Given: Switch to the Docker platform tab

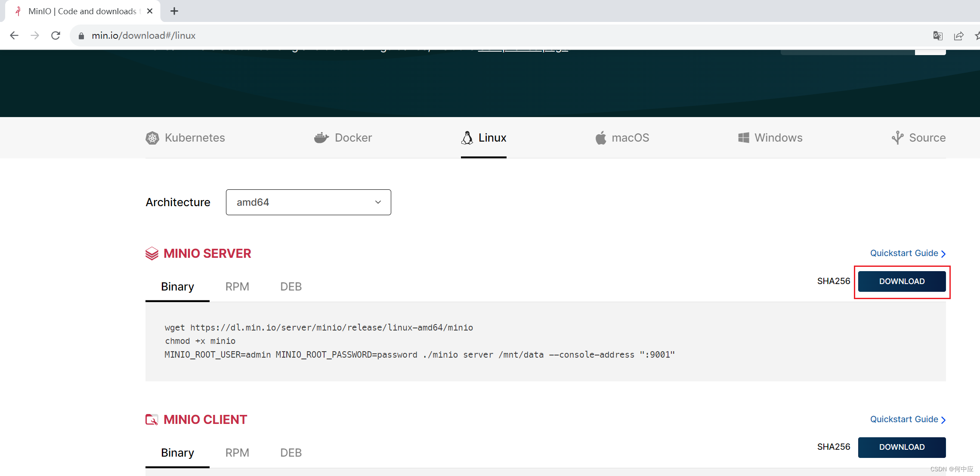Looking at the screenshot, I should pyautogui.click(x=343, y=138).
